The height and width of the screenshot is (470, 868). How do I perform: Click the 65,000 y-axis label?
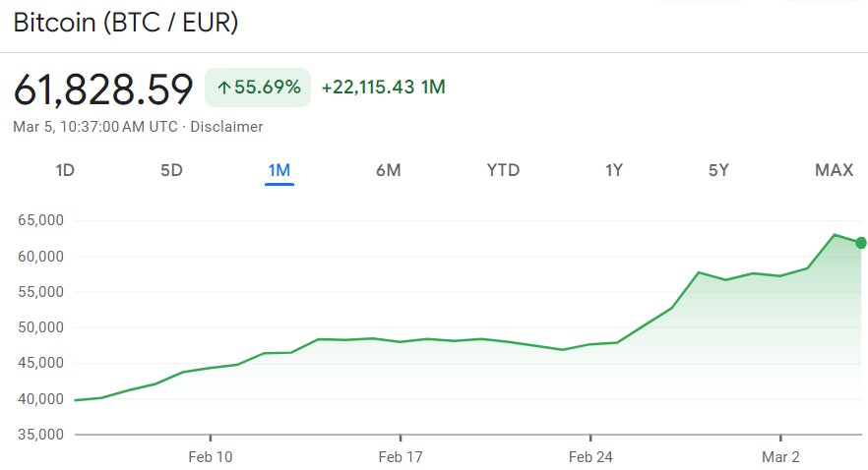41,220
